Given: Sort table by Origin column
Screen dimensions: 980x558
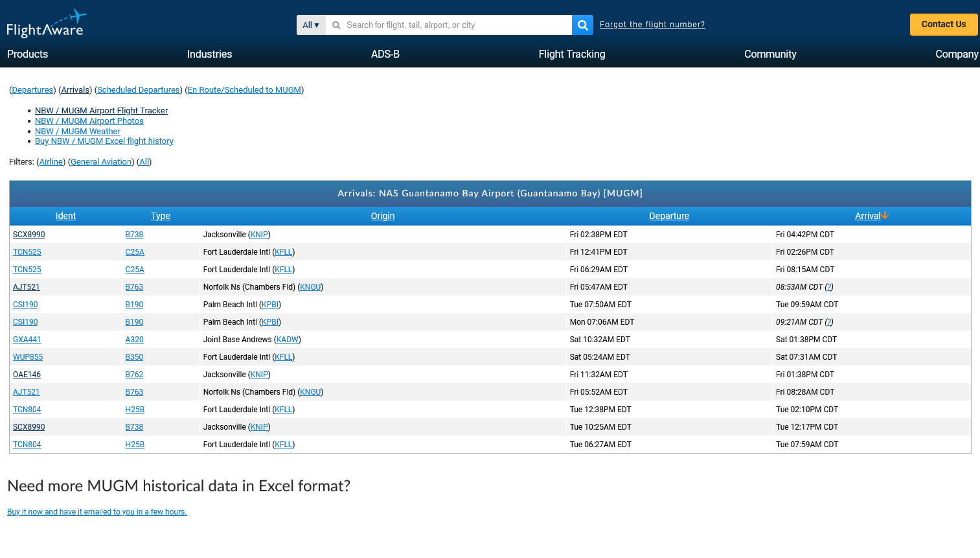Looking at the screenshot, I should click(x=383, y=216).
